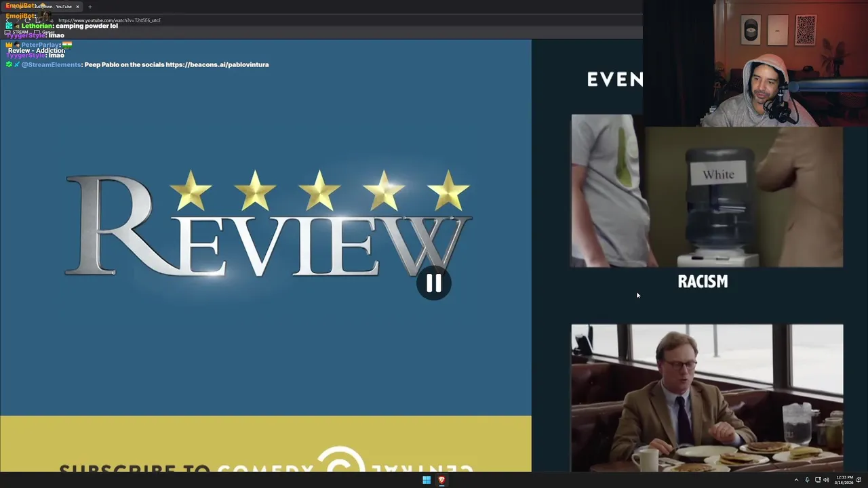Close the YouTube browser tab
This screenshot has height=488, width=868.
tap(77, 7)
